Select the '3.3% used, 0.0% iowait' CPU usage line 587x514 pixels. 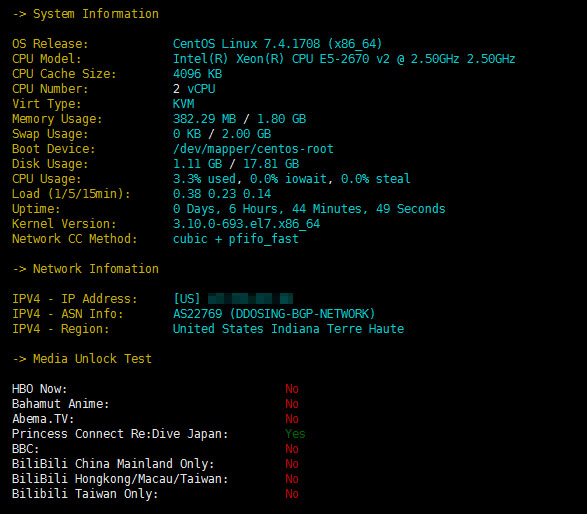coord(292,179)
